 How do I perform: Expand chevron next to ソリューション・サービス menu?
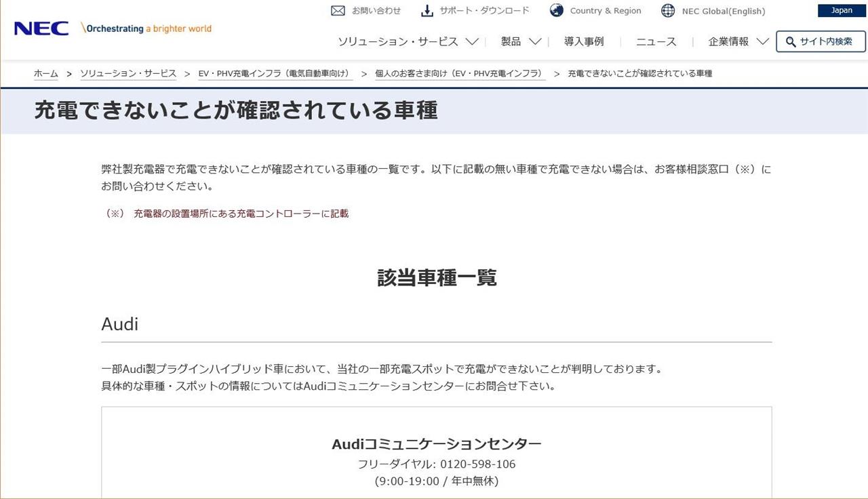[472, 42]
